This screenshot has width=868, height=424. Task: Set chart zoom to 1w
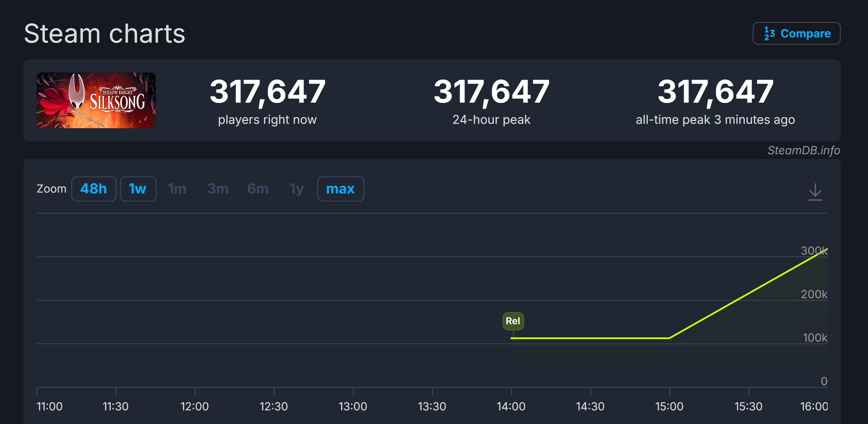click(138, 189)
